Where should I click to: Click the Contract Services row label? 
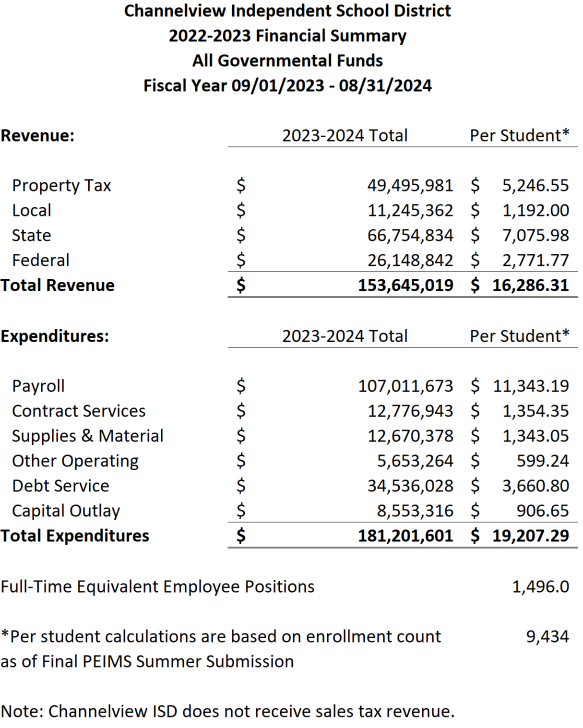pos(79,411)
